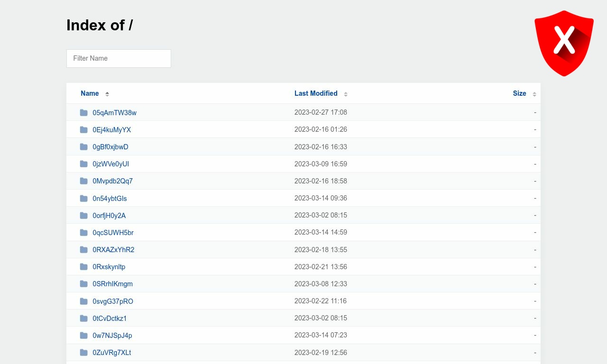Image resolution: width=607 pixels, height=364 pixels.
Task: Open the 0RXAZxYhR2 folder link
Action: (113, 250)
